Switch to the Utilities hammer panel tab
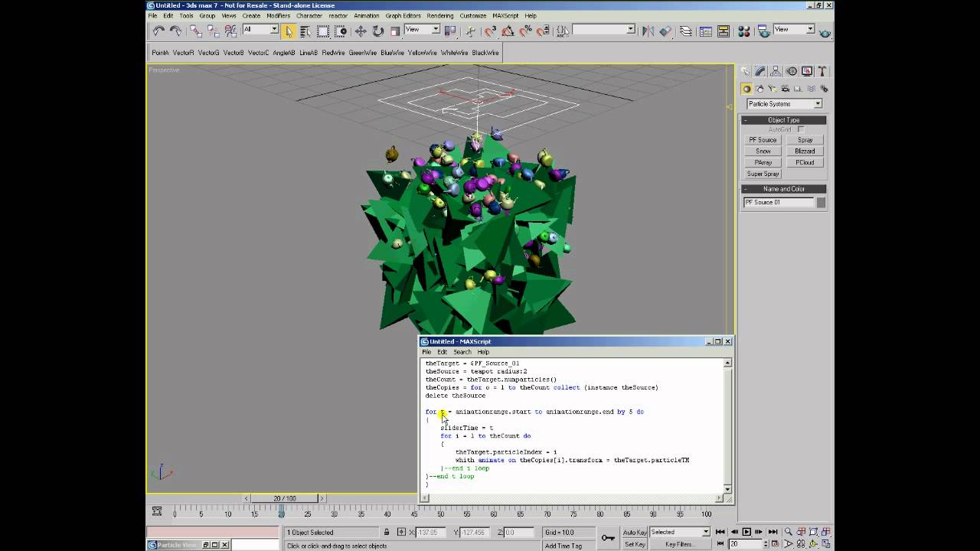 click(823, 71)
